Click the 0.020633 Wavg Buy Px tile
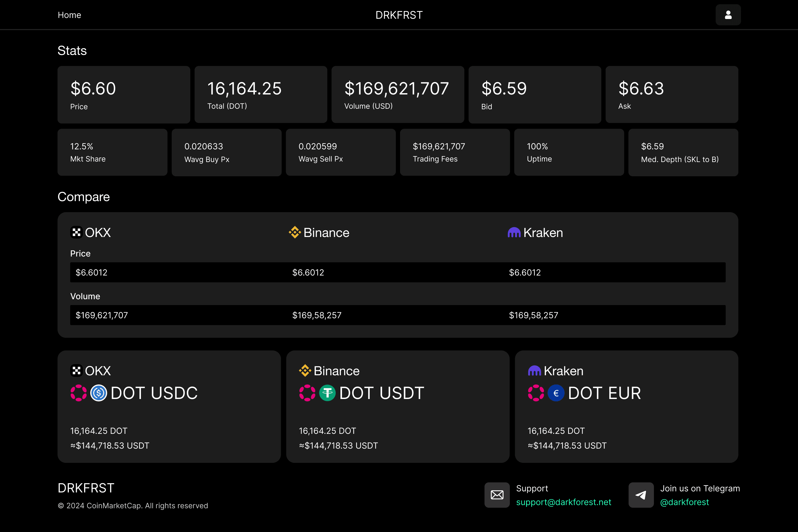This screenshot has height=532, width=798. tap(227, 152)
